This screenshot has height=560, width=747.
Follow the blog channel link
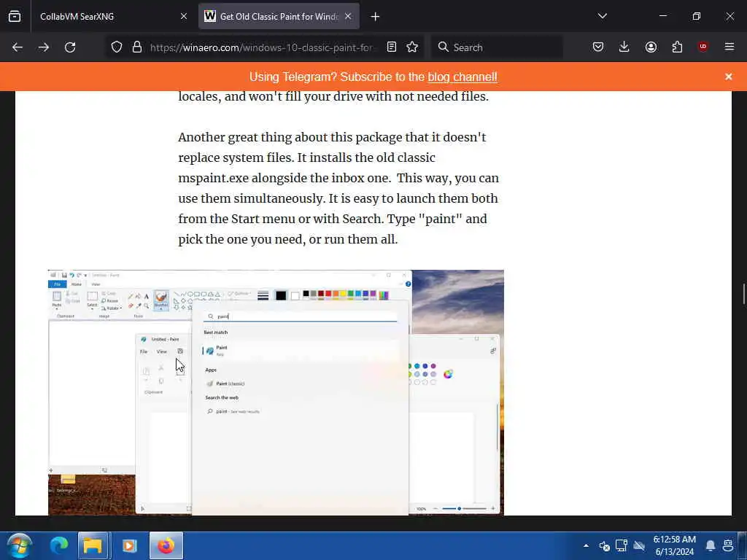coord(462,77)
